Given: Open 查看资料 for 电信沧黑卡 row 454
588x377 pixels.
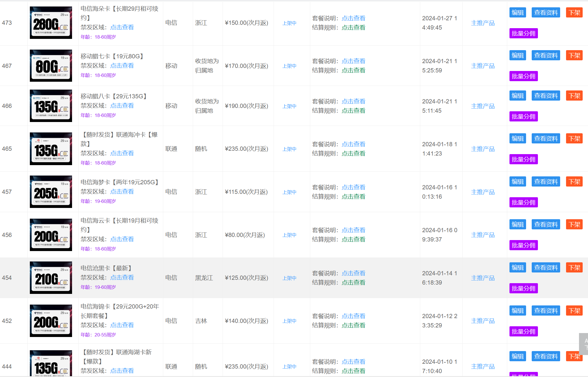Looking at the screenshot, I should (545, 267).
